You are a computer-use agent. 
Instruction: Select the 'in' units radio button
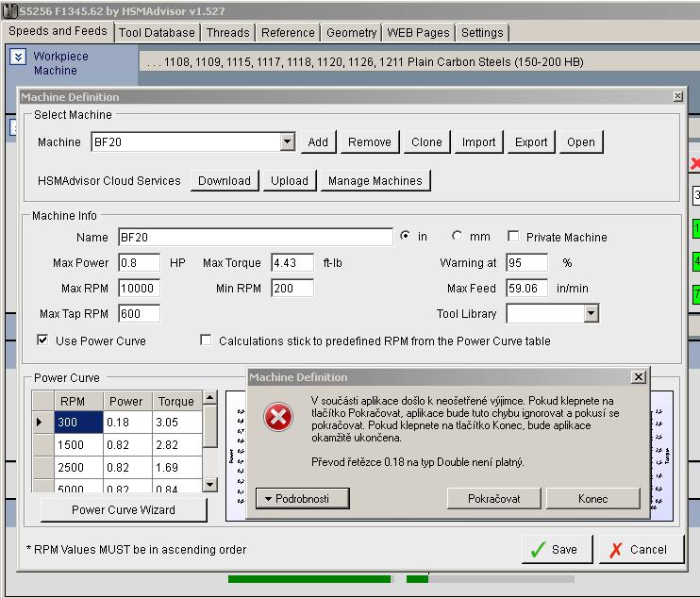click(x=407, y=237)
